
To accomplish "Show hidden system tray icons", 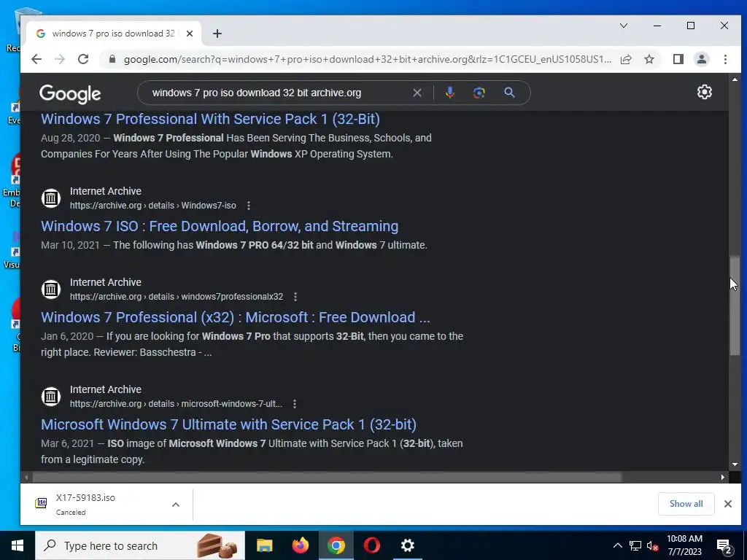I will point(617,545).
